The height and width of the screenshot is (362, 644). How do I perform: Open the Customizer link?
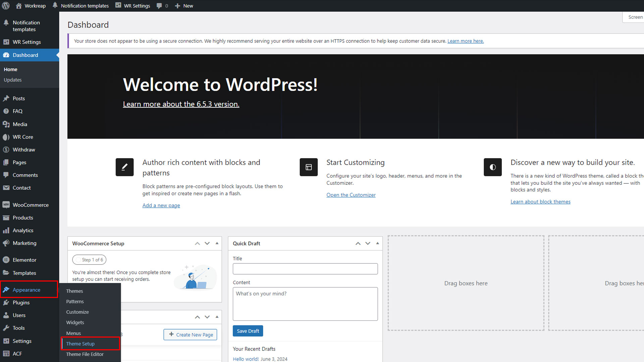tap(351, 195)
